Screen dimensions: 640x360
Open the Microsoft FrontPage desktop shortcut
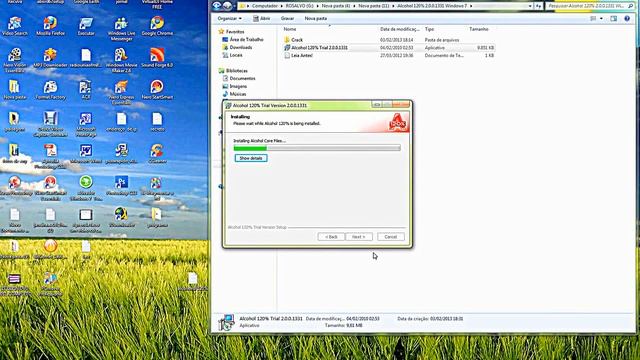[86, 124]
